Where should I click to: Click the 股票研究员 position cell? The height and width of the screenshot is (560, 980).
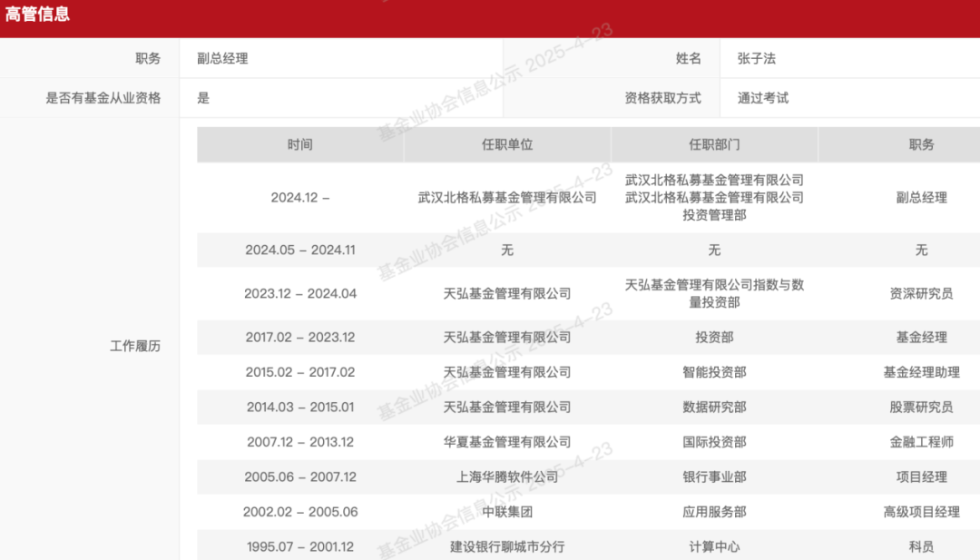pyautogui.click(x=921, y=408)
